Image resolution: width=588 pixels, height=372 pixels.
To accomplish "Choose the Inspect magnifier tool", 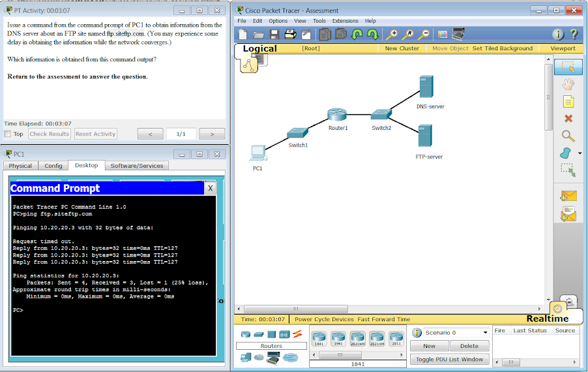I will coord(568,136).
